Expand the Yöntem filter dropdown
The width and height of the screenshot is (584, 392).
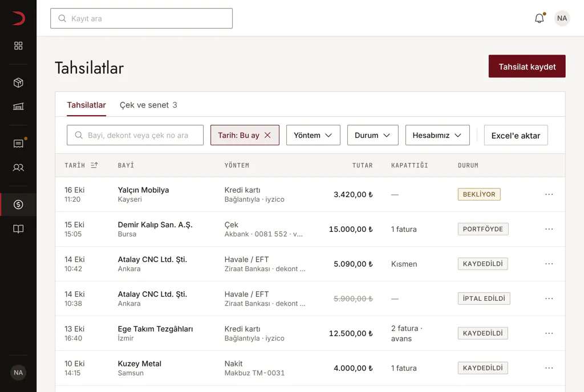click(313, 136)
